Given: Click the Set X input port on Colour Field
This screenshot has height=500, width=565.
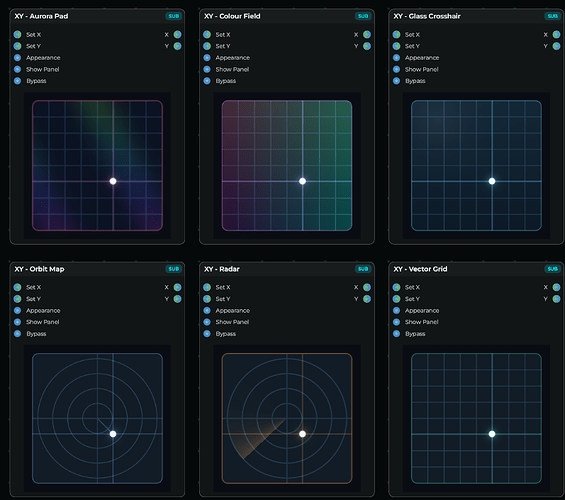Looking at the screenshot, I should pos(207,35).
